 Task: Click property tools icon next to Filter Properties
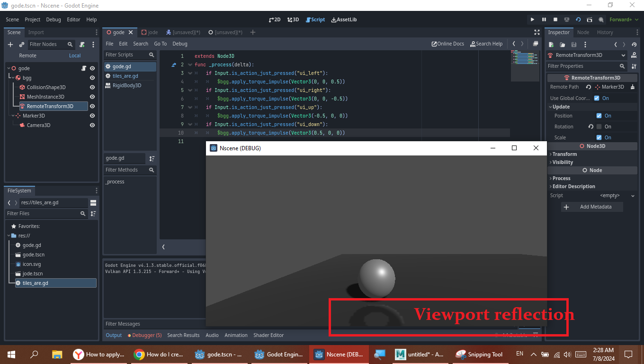pos(634,66)
